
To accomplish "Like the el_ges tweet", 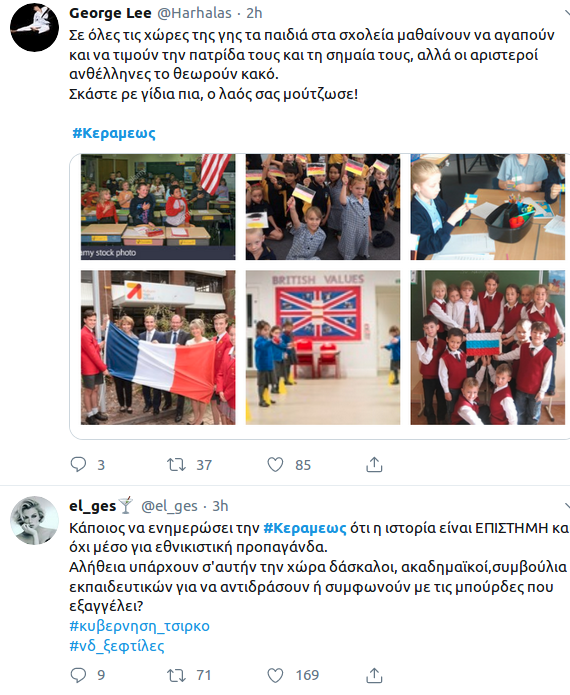I will coord(275,675).
